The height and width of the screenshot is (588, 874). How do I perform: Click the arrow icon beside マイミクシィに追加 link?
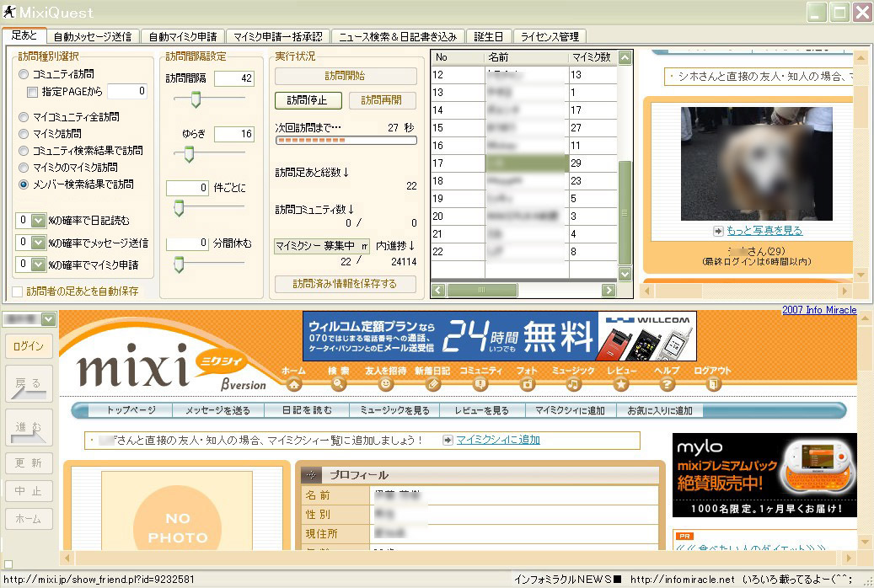(448, 441)
